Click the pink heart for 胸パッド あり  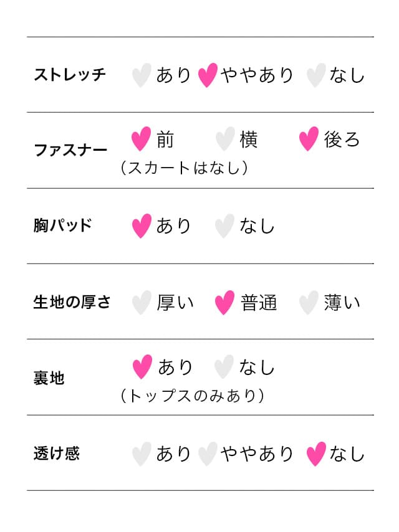click(x=142, y=226)
